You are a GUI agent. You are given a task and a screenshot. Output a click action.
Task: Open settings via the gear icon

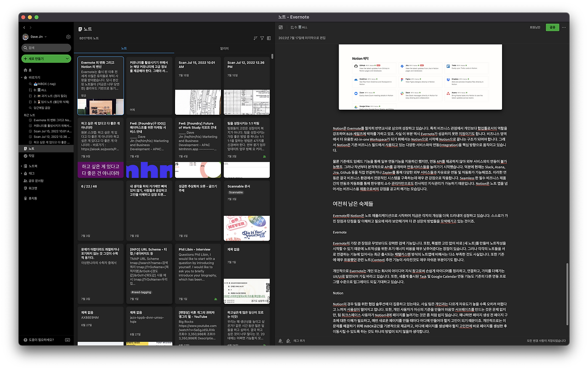[x=68, y=37]
